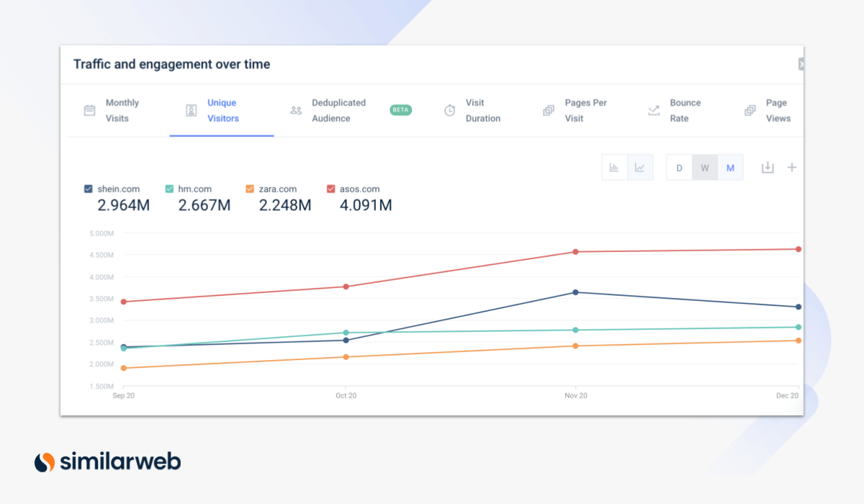The width and height of the screenshot is (864, 504).
Task: Click the bar chart view icon
Action: (x=614, y=168)
